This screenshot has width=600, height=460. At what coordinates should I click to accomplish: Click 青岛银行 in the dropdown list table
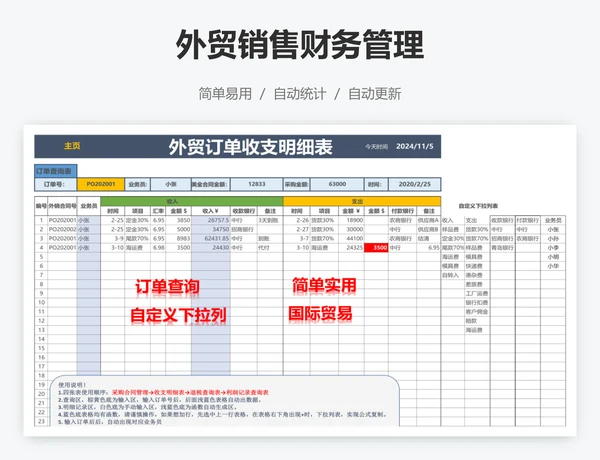502,248
